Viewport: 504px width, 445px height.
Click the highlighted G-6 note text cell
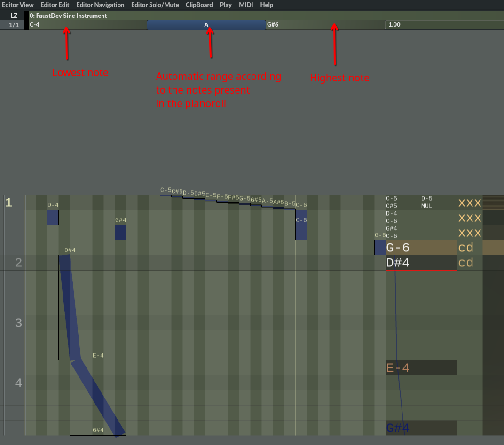coord(421,248)
